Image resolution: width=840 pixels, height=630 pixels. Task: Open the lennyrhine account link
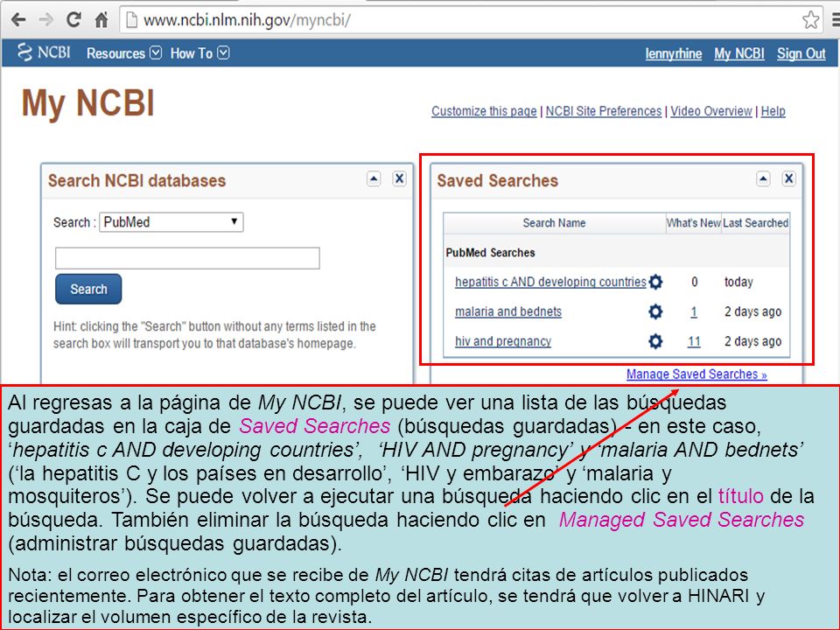coord(674,53)
